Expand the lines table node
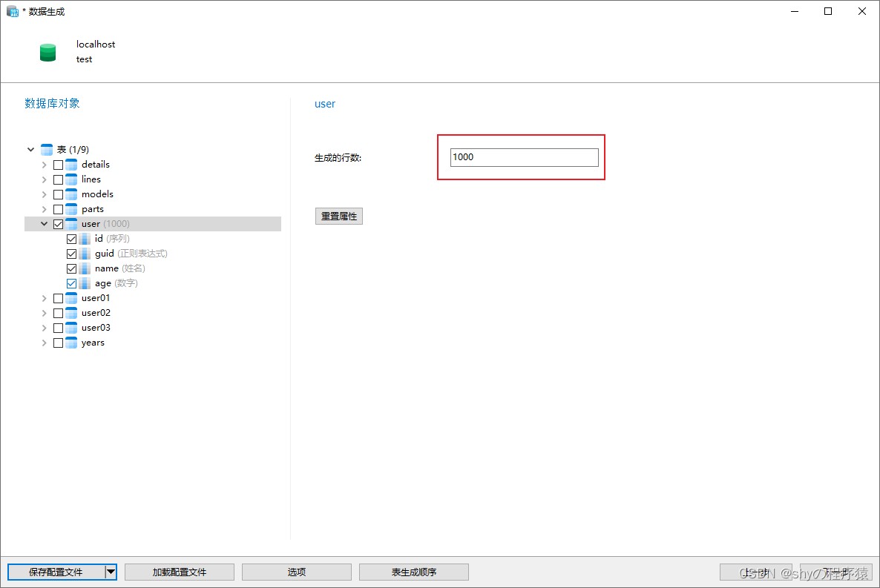Viewport: 880px width, 588px height. click(45, 179)
